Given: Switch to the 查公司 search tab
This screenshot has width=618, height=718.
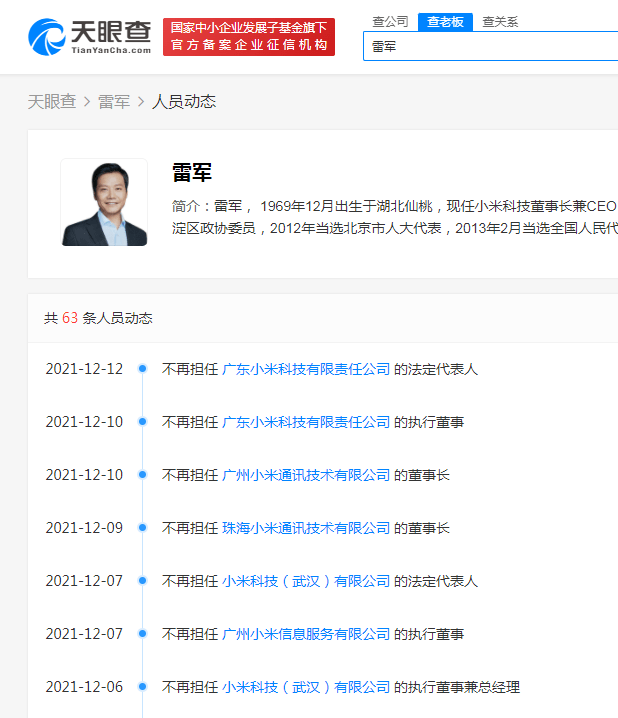Looking at the screenshot, I should pos(390,21).
